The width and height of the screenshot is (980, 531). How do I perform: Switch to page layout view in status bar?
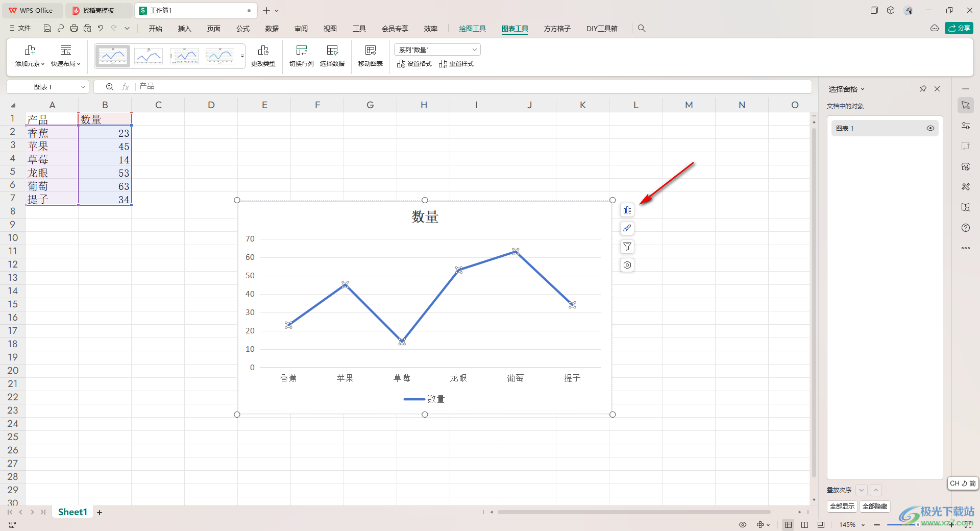coord(821,525)
